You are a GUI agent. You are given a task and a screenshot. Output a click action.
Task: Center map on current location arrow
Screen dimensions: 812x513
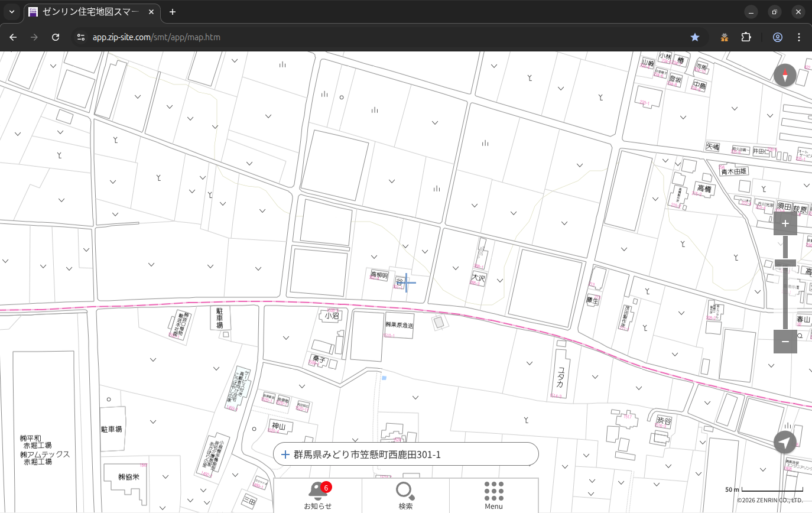click(785, 442)
